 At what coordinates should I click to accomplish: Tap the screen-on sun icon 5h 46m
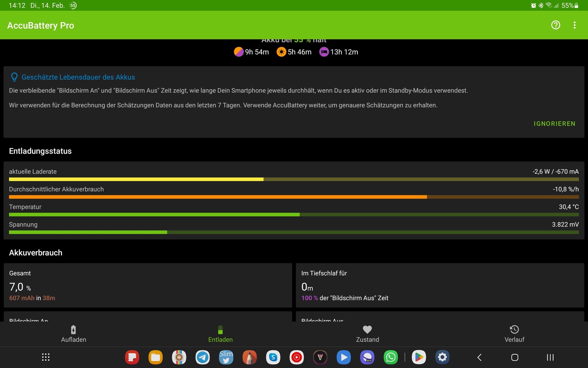click(281, 52)
